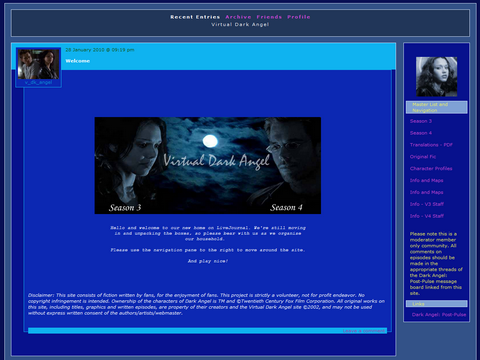Open the Recent Entries tab
480x360 pixels.
click(195, 17)
